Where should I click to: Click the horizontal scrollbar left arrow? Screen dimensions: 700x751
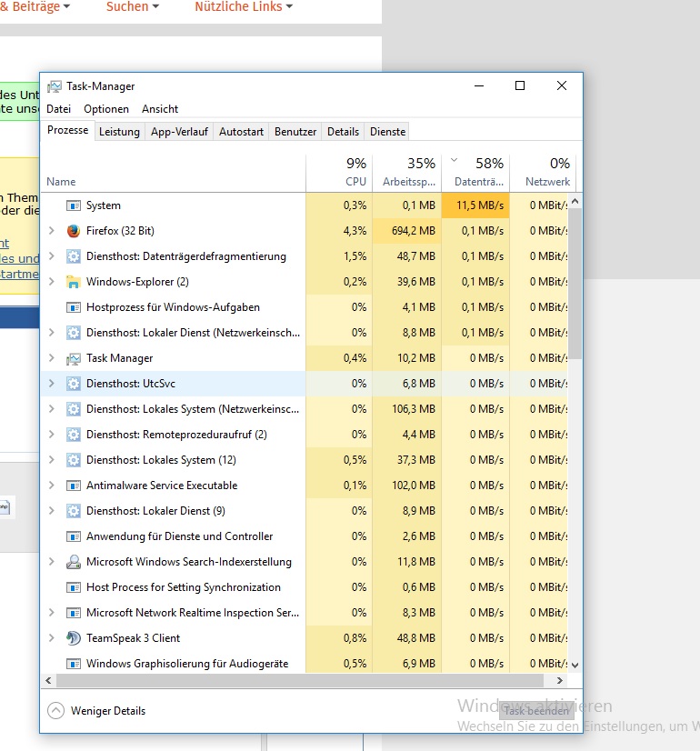(48, 680)
